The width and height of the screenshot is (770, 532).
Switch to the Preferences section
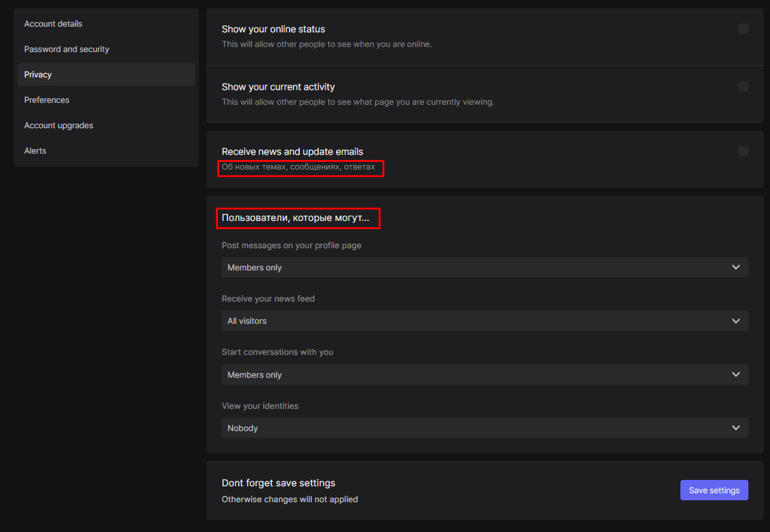point(47,100)
